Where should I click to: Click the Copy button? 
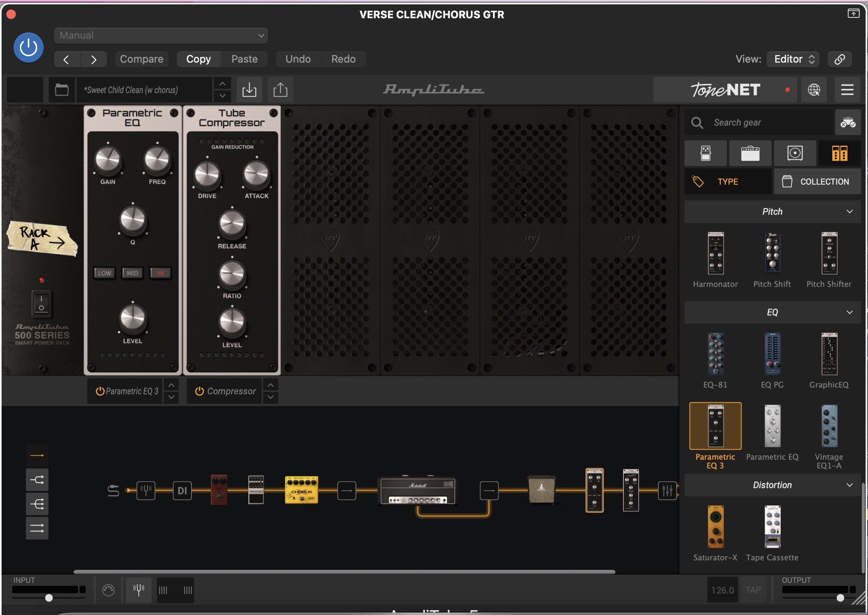[x=199, y=59]
